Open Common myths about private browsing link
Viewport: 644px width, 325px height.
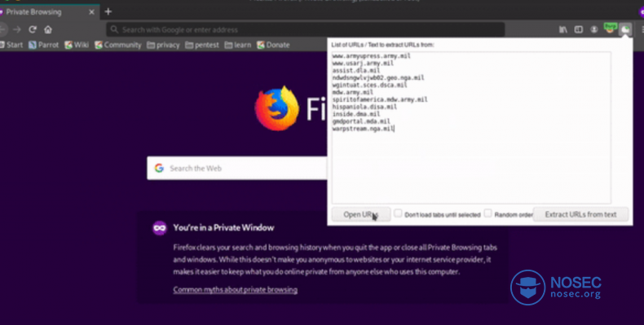(235, 290)
